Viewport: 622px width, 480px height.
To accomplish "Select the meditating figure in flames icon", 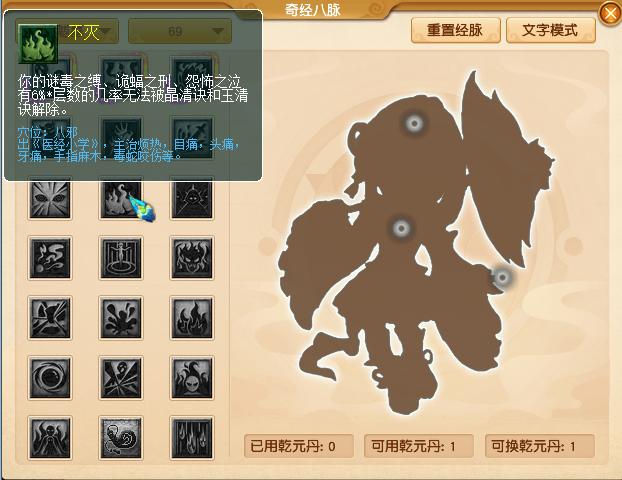I will (x=50, y=438).
